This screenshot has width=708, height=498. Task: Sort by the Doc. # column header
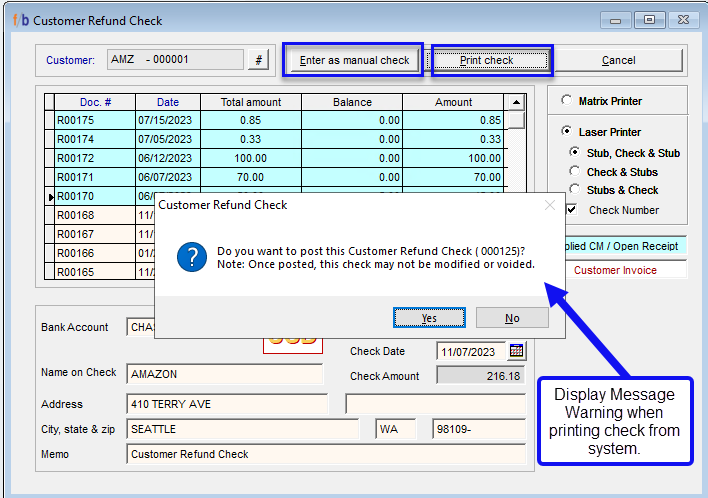click(x=95, y=102)
